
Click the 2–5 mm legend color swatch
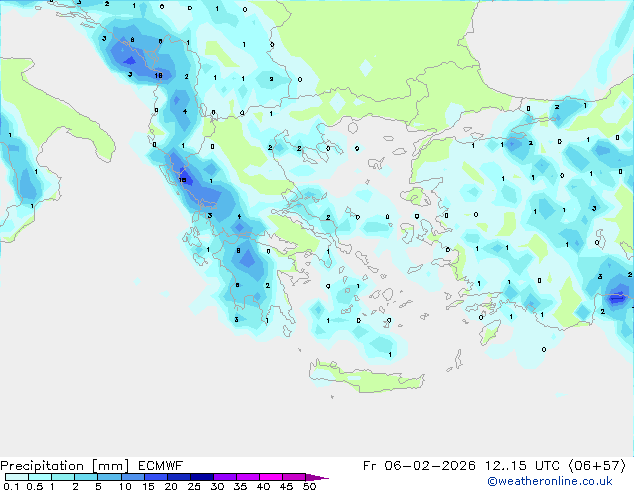[86, 477]
